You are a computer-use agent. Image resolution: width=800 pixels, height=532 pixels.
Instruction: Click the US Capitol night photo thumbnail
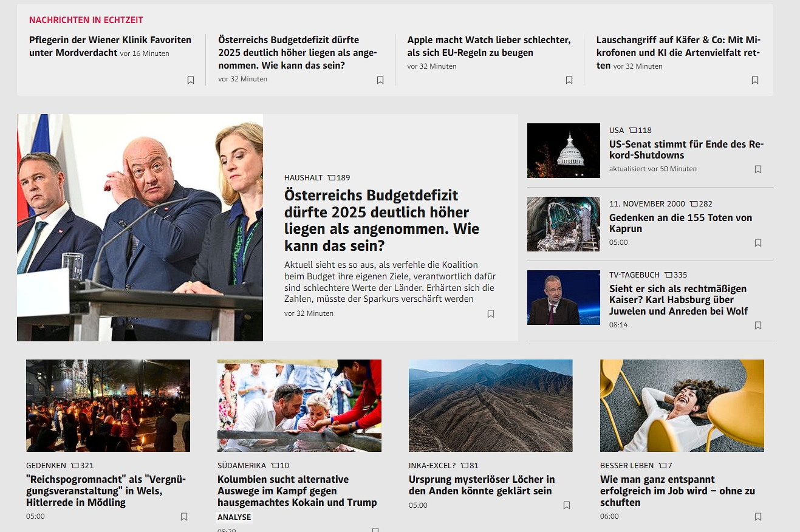[563, 151]
